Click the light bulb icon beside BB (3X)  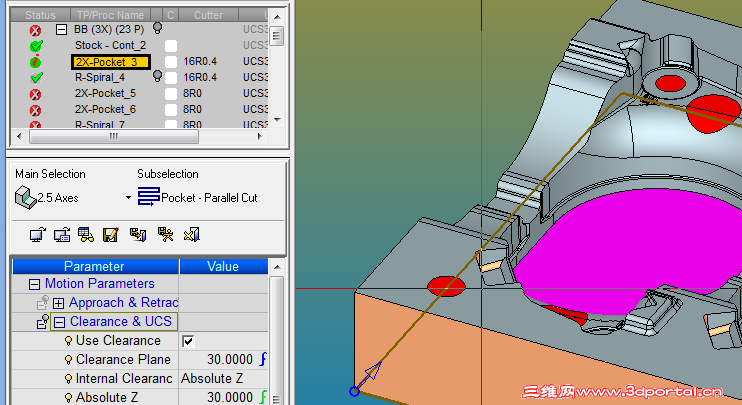[x=157, y=28]
